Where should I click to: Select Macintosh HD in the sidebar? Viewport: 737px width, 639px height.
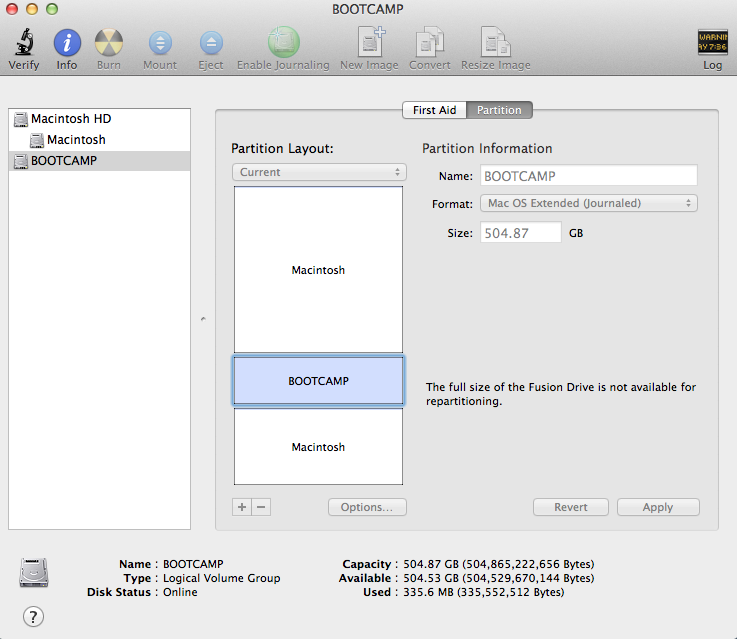coord(100,119)
